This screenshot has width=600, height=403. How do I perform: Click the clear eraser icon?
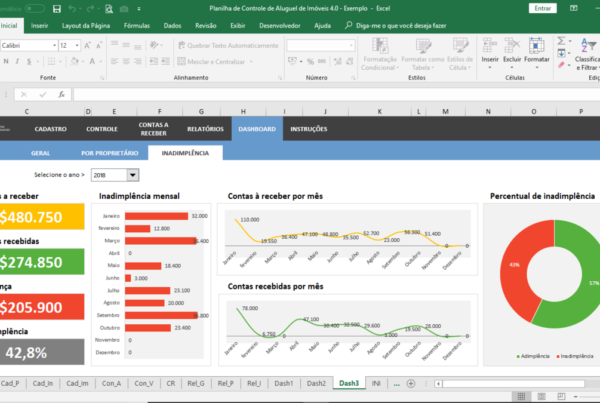coord(561,65)
